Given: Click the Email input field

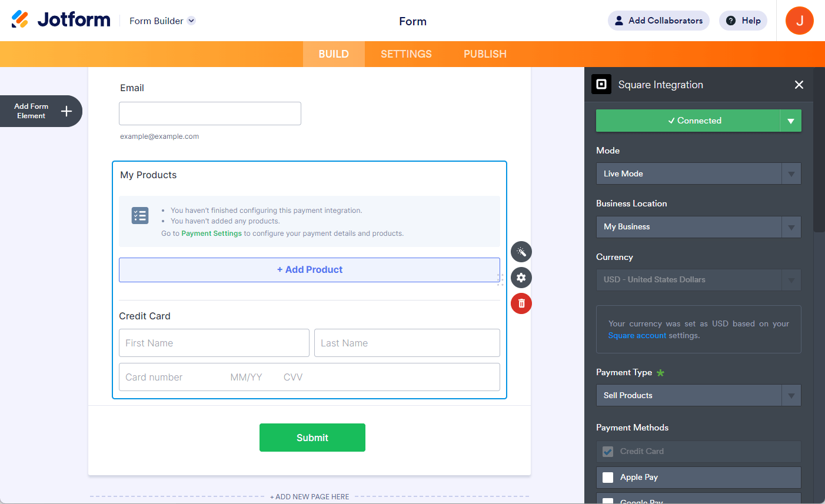Looking at the screenshot, I should 210,114.
